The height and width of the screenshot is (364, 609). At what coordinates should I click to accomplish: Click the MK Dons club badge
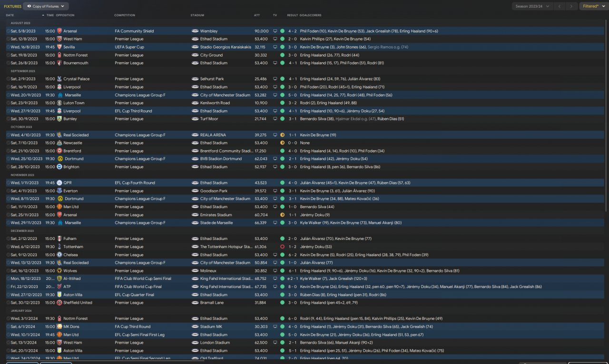tap(59, 326)
